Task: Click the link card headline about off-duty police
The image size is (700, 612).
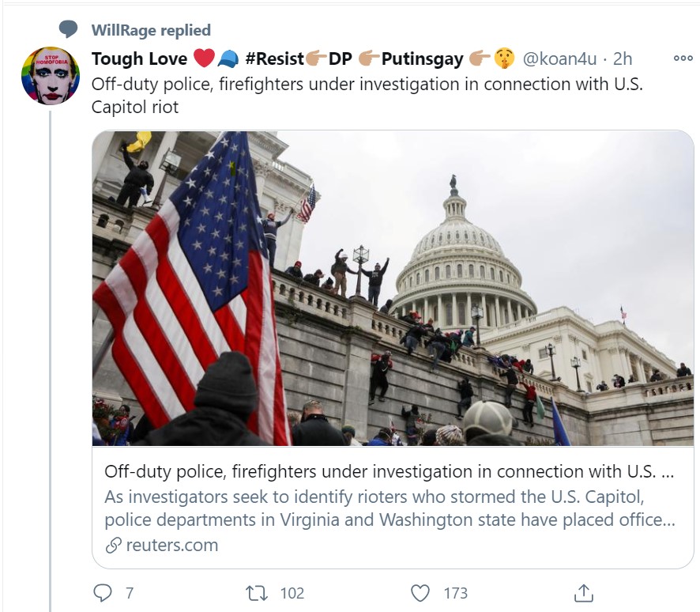Action: (390, 471)
